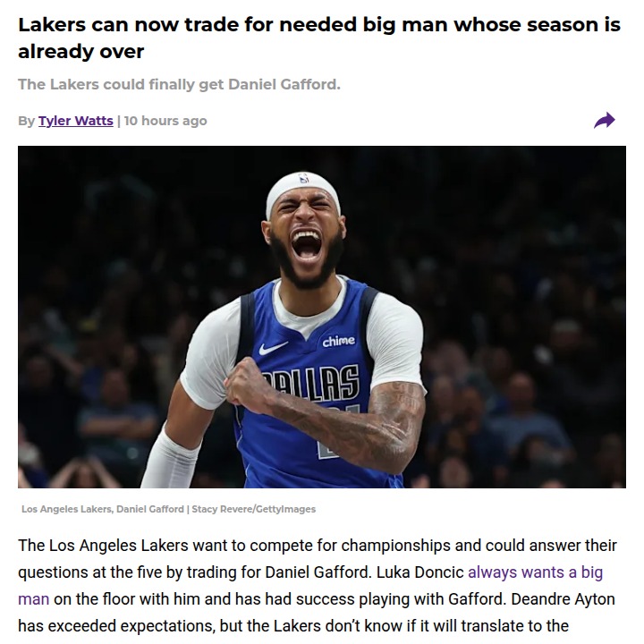Click the Nike swoosh on the jersey
The image size is (644, 644).
(x=273, y=348)
